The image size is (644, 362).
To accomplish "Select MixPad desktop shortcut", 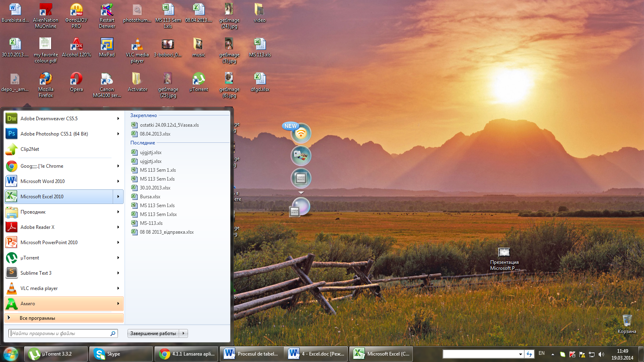I will pyautogui.click(x=107, y=47).
